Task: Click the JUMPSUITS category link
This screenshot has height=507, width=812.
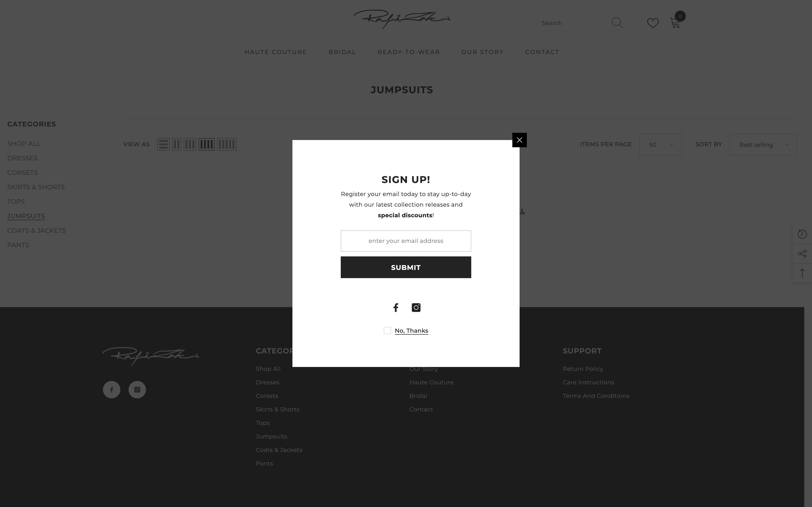Action: pyautogui.click(x=26, y=216)
